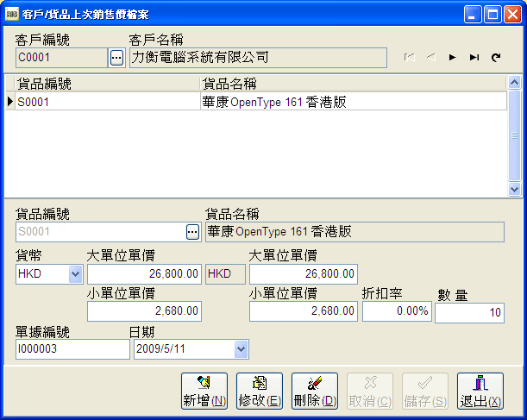Go to first record navigation arrow
The width and height of the screenshot is (527, 420).
click(409, 58)
